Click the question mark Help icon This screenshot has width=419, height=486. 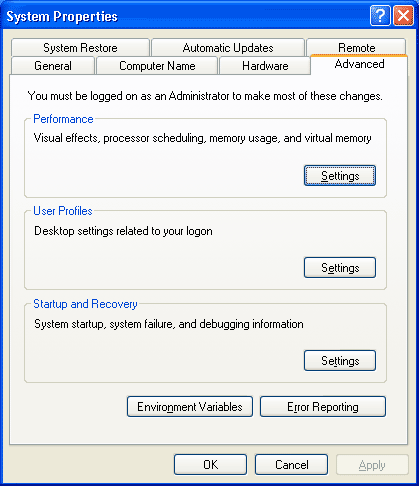point(380,15)
